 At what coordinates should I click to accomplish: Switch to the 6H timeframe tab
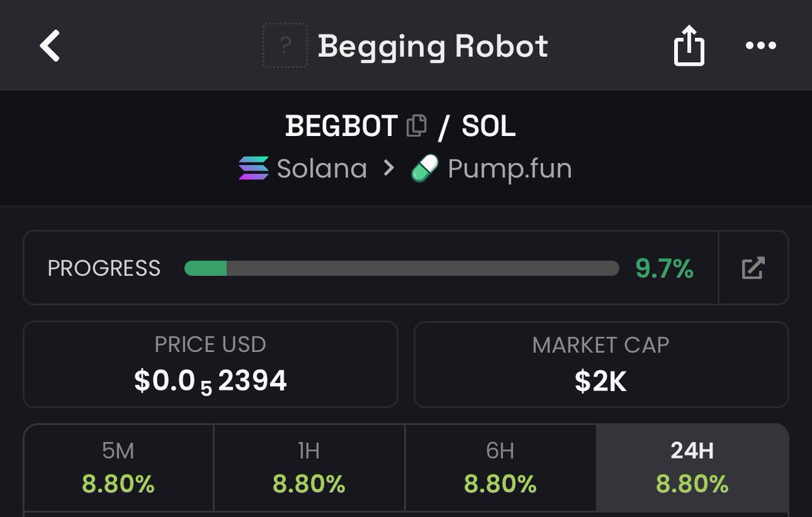(501, 468)
